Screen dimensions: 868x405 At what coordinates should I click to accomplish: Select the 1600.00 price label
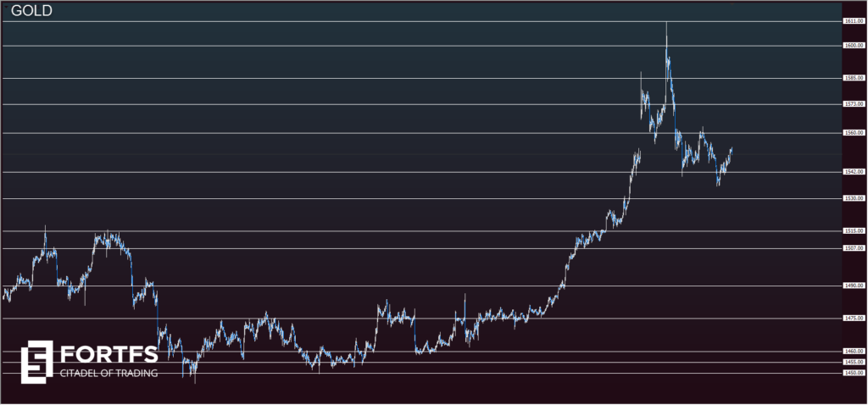click(x=854, y=46)
